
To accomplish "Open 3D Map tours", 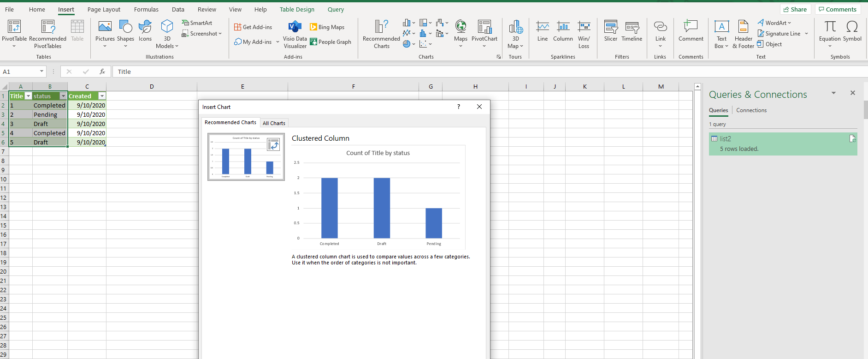I will (x=515, y=34).
